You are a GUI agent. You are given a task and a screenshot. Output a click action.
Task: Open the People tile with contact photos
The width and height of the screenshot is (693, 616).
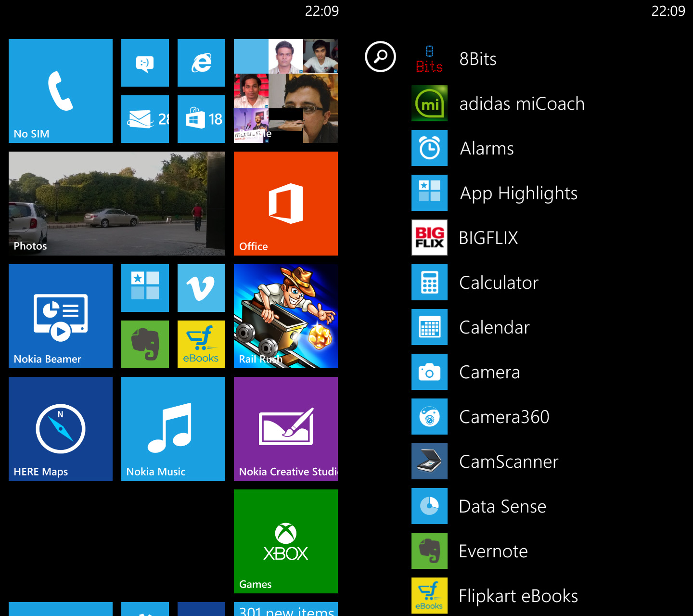point(286,91)
